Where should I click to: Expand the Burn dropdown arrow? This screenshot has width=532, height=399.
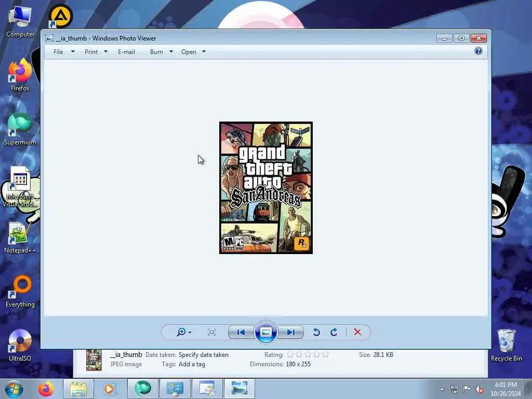pyautogui.click(x=171, y=51)
